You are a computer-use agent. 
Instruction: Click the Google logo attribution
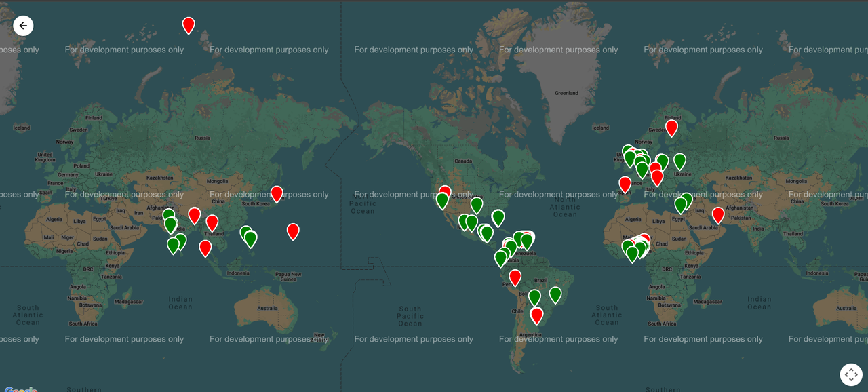20,389
